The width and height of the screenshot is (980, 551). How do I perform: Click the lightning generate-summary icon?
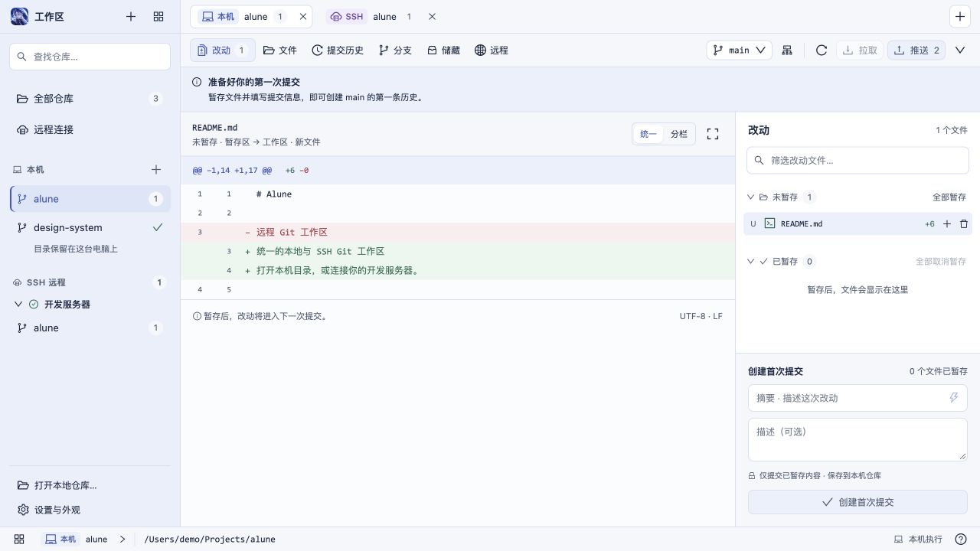954,398
